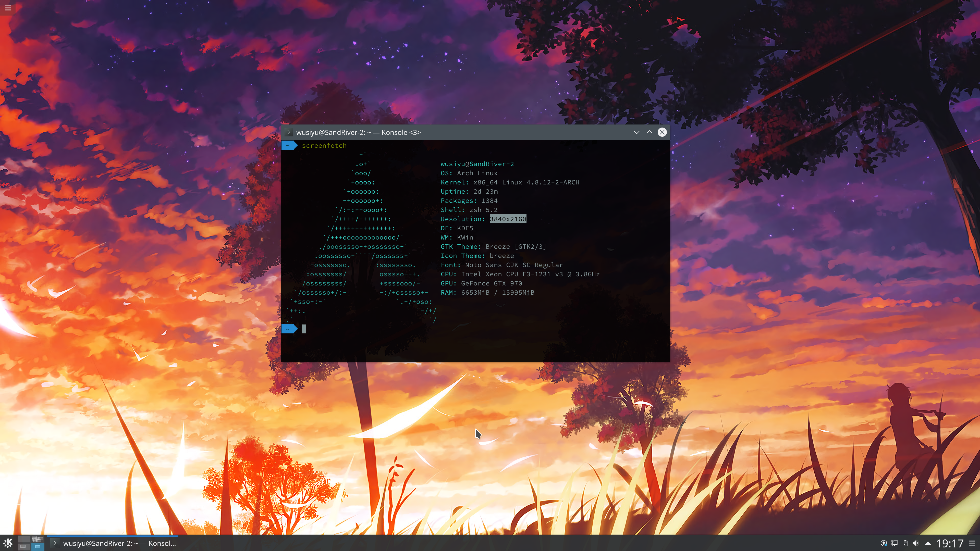The image size is (980, 551).
Task: Open the desktop toolbox menu in top-left corner
Action: click(8, 8)
